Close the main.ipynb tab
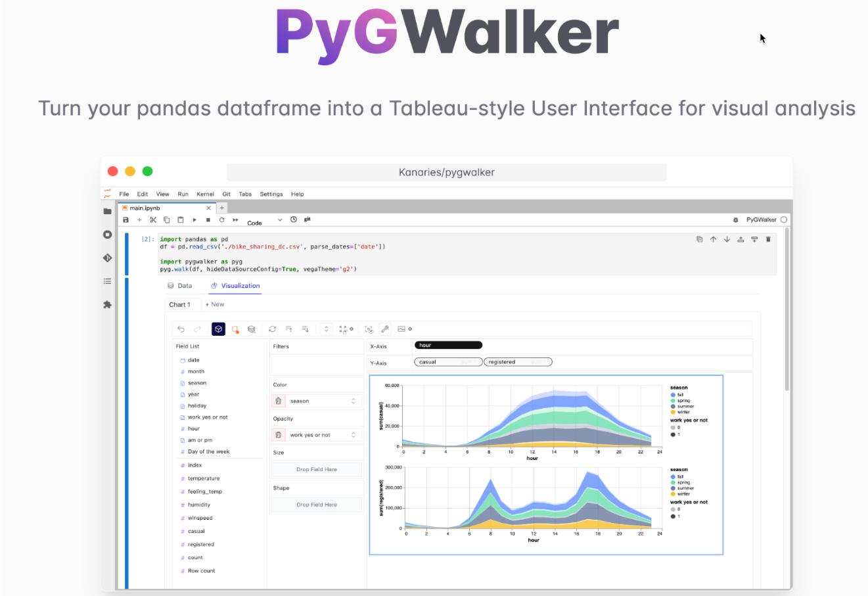868x596 pixels. (x=209, y=208)
